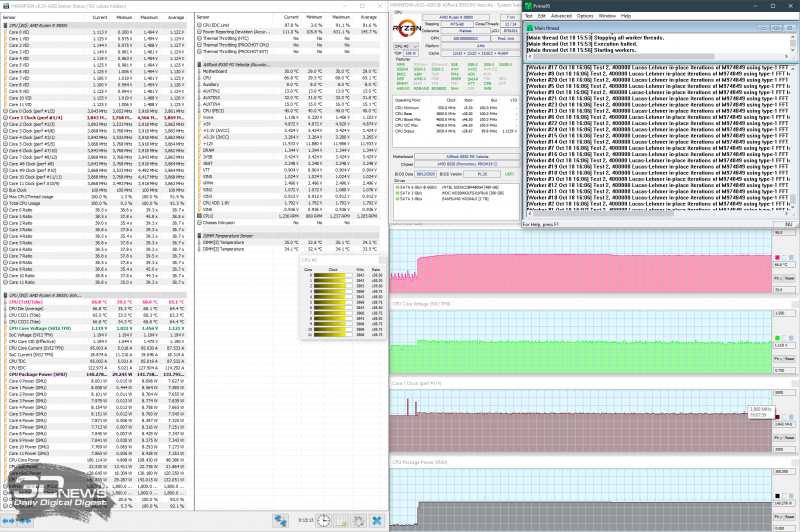Click Fit y button on CPU Core Voltage graph
This screenshot has height=532, width=800.
(x=778, y=359)
